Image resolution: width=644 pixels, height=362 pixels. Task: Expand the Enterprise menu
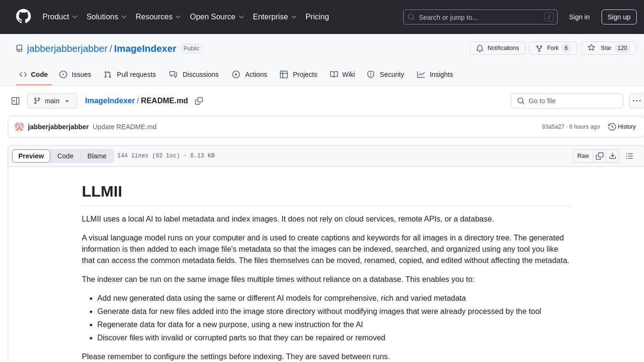click(275, 17)
